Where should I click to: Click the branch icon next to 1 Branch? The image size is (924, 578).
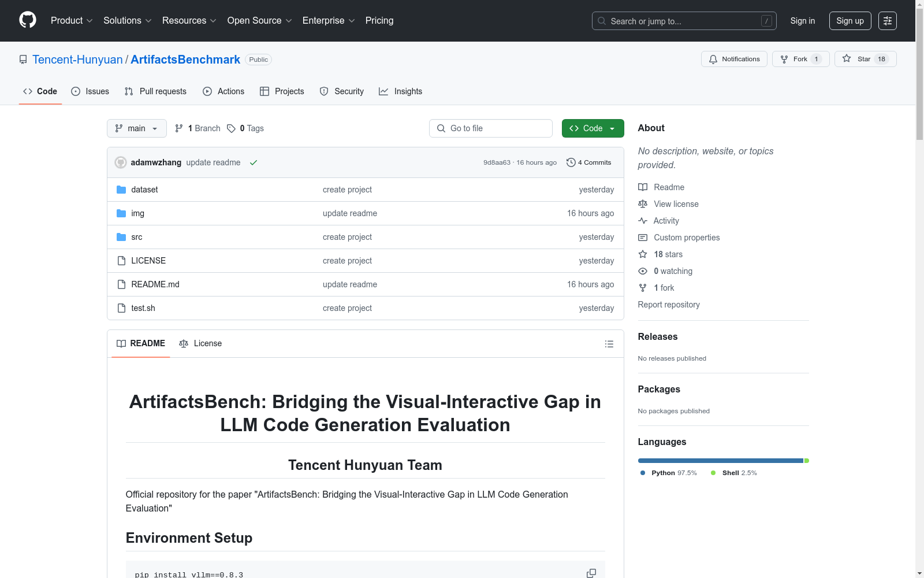pyautogui.click(x=179, y=128)
